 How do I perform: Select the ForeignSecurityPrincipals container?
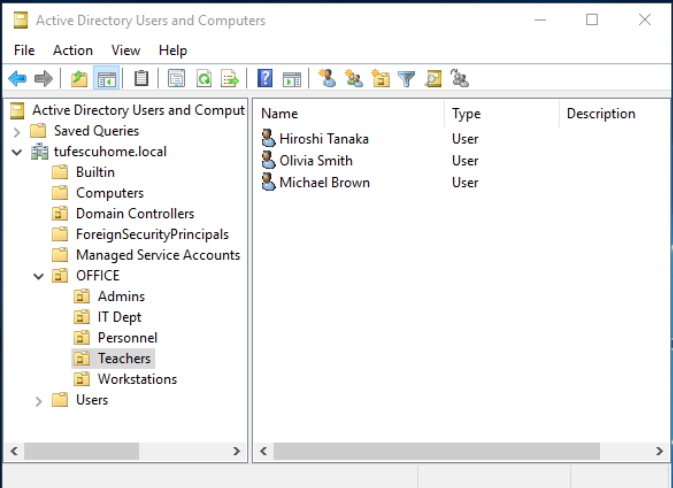tap(152, 234)
